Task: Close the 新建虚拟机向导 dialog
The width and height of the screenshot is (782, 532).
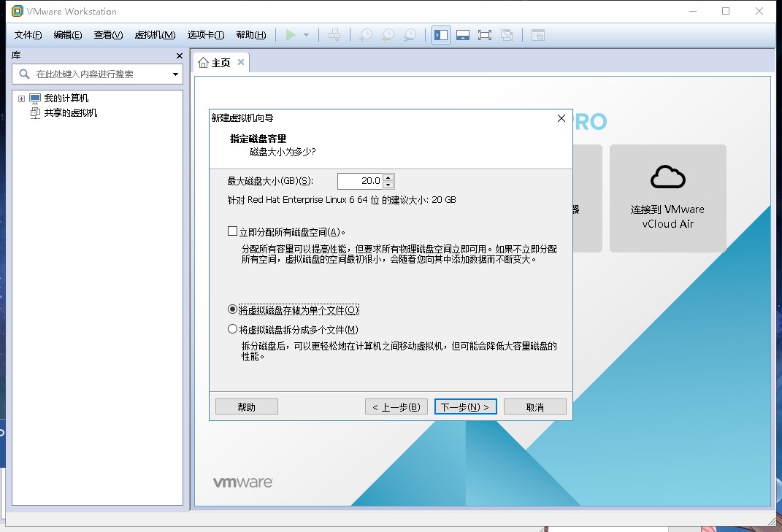Action: [x=561, y=118]
